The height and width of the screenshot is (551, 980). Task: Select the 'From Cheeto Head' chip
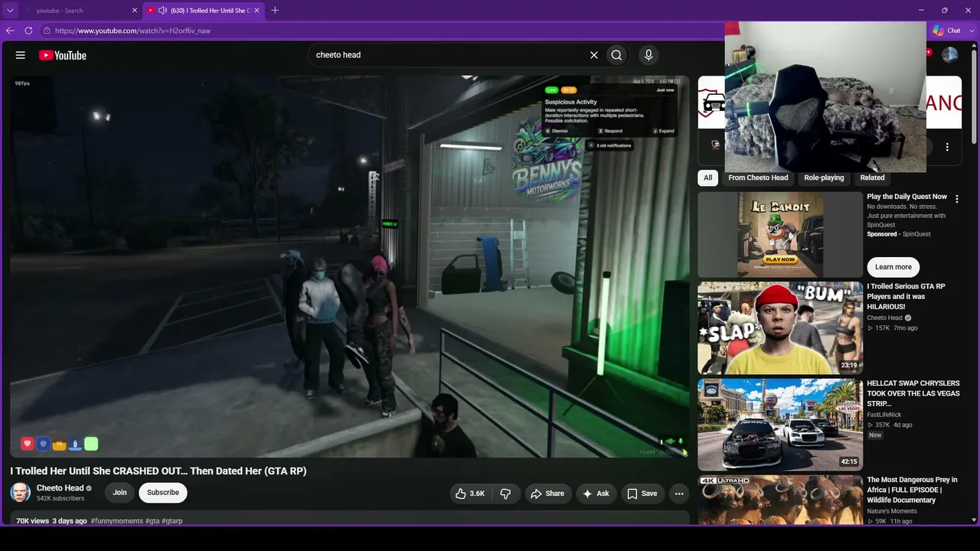tap(758, 178)
